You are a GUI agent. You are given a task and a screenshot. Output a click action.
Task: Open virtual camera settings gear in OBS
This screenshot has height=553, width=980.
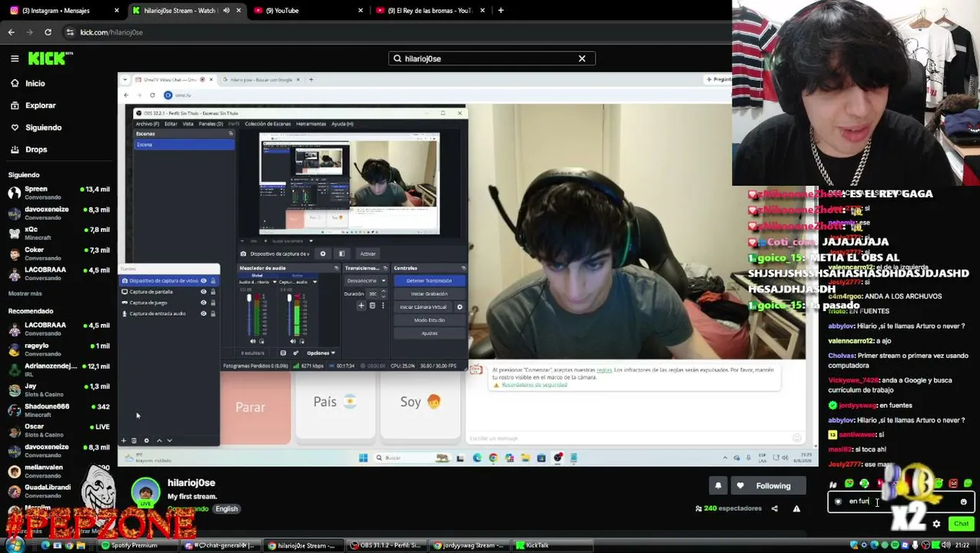[460, 306]
